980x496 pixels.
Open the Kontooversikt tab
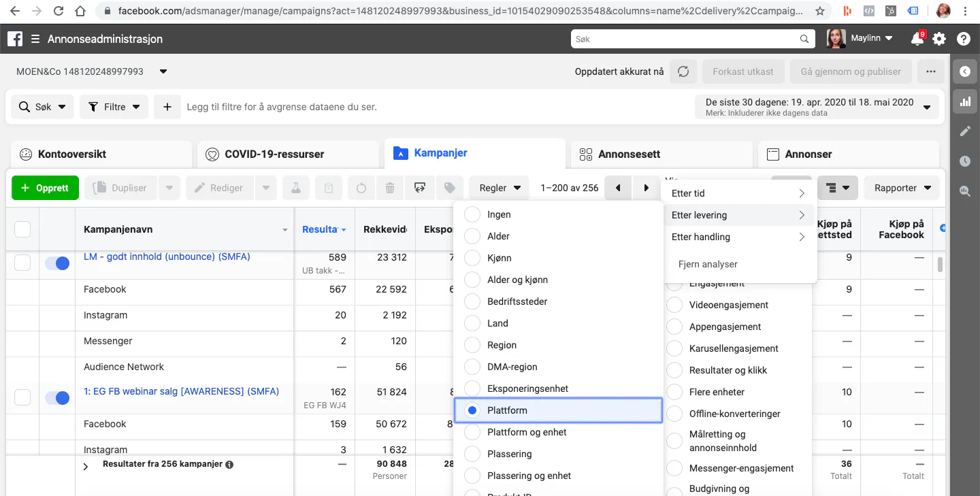(x=101, y=154)
